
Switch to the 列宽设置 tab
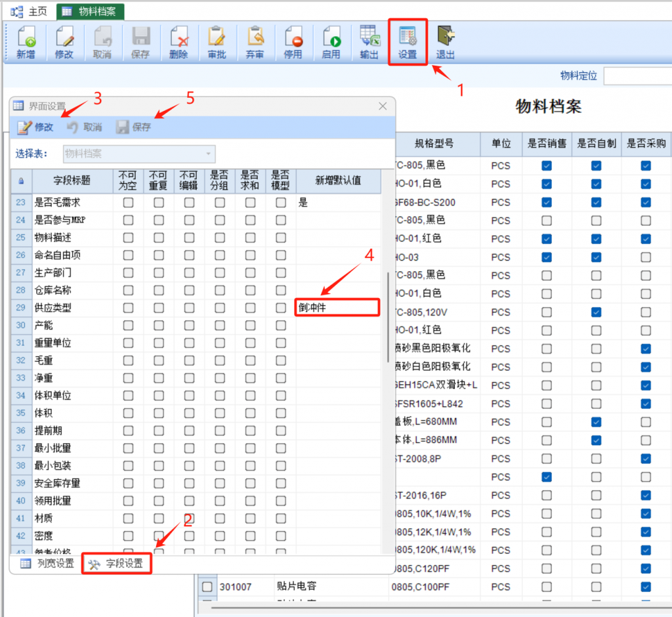47,564
